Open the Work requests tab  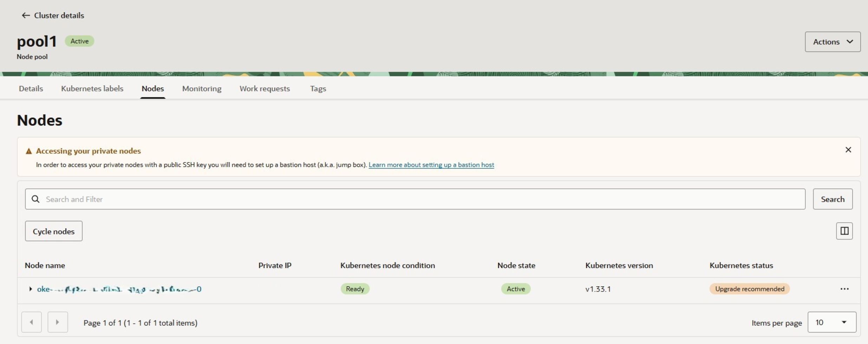coord(264,89)
